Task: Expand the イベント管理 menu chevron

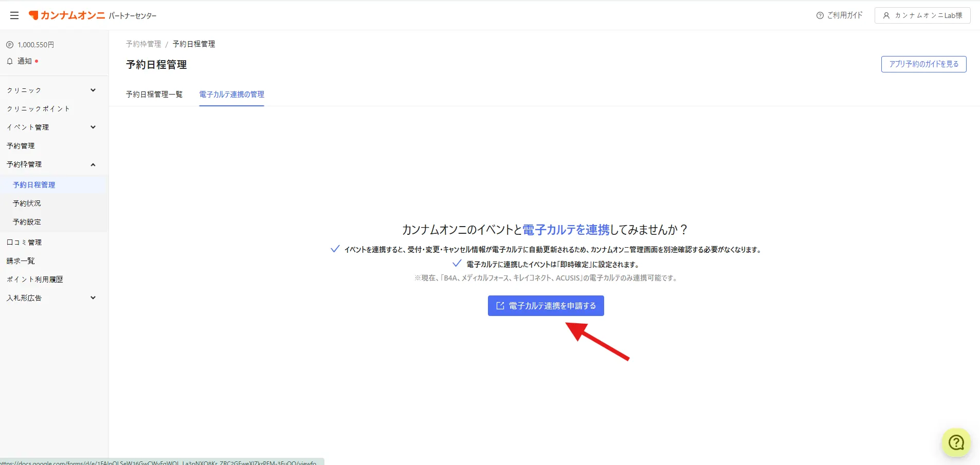Action: (93, 127)
